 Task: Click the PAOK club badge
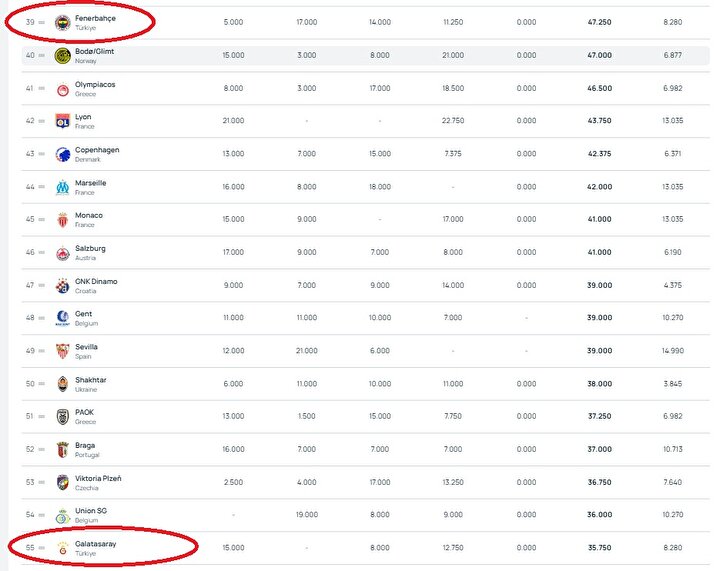[x=62, y=417]
